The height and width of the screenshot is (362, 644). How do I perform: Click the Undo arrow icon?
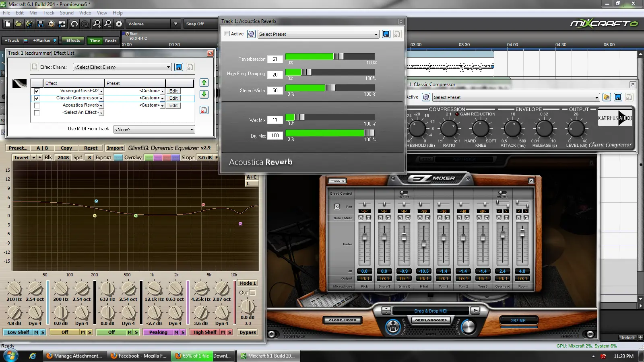[74, 24]
